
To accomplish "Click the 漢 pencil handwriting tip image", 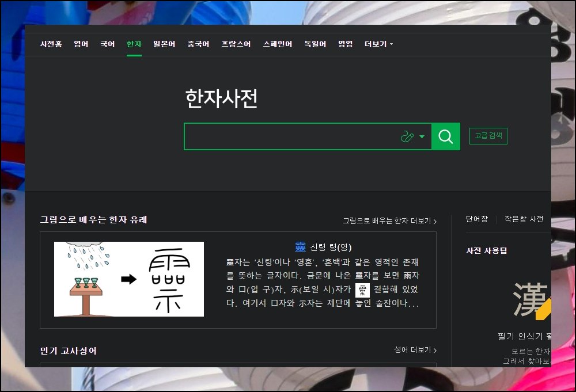I will pyautogui.click(x=532, y=300).
